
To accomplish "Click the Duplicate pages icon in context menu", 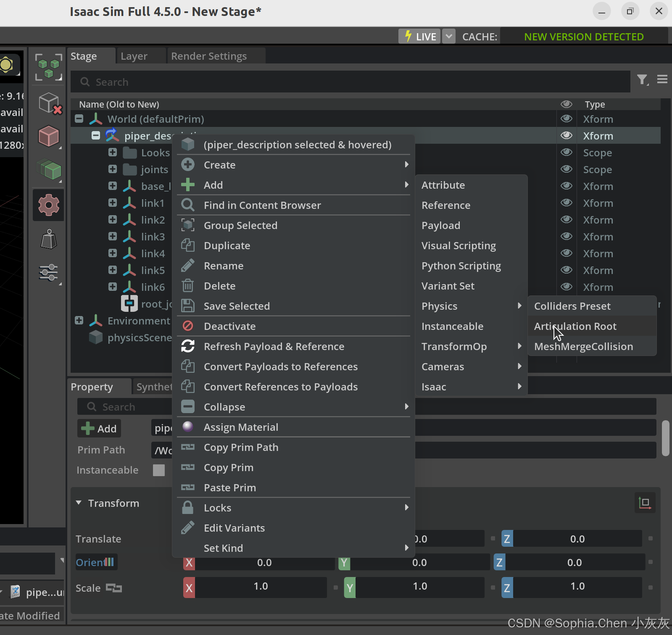I will point(188,245).
